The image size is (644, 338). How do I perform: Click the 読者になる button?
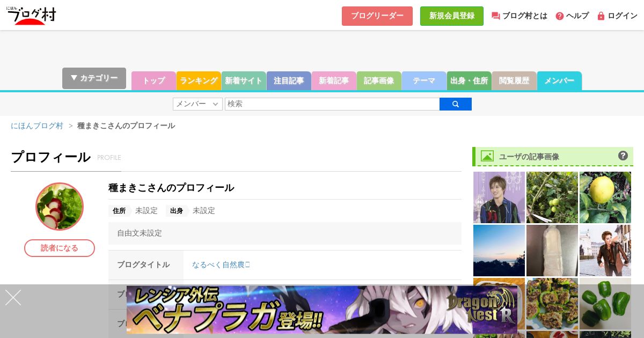[60, 248]
